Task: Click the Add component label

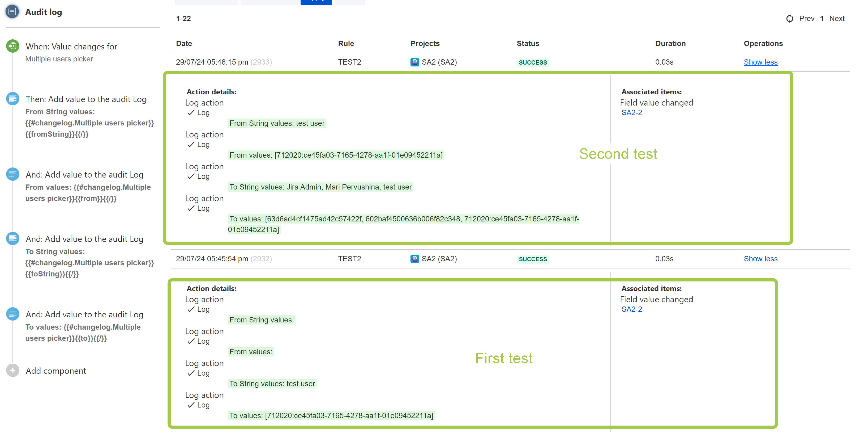Action: [x=56, y=371]
